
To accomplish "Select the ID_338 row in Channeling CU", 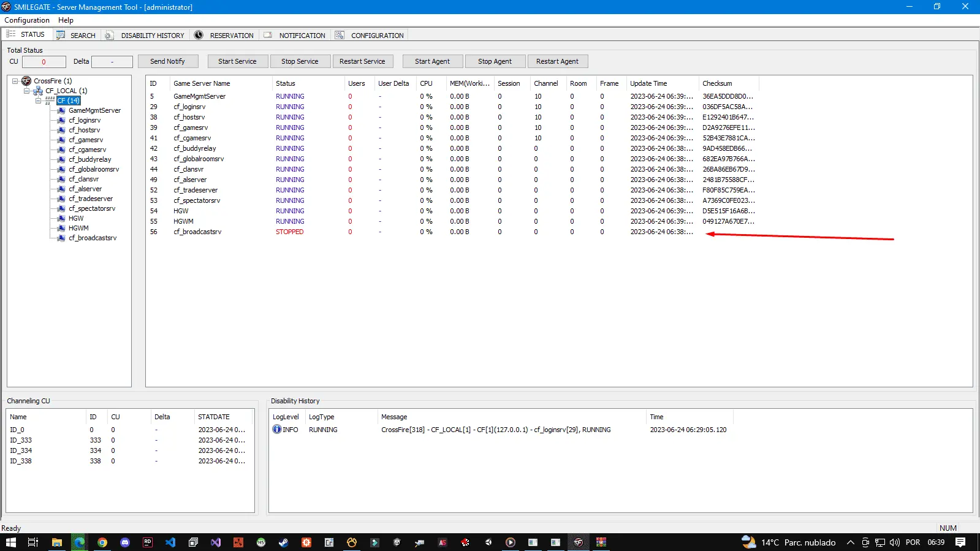I will pyautogui.click(x=130, y=461).
